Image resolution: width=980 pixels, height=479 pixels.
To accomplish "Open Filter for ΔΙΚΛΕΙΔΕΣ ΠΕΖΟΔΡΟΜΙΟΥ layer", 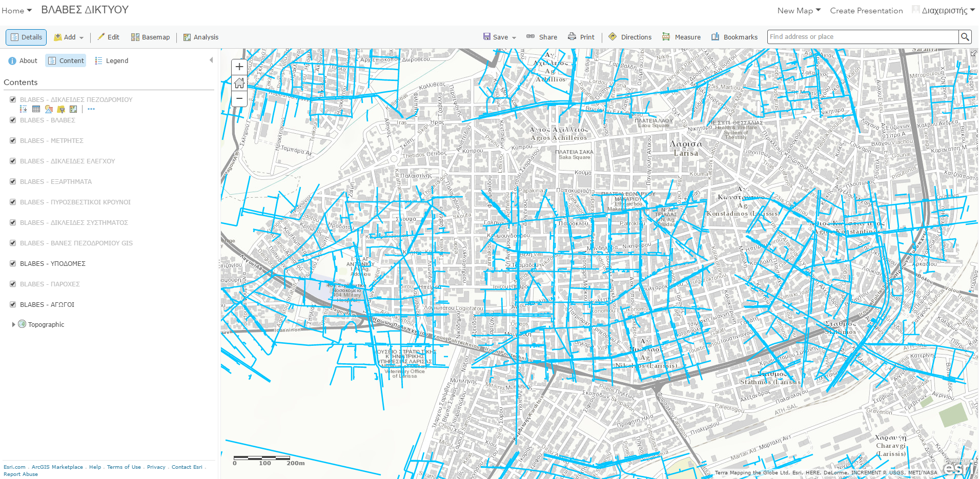I will [x=61, y=109].
